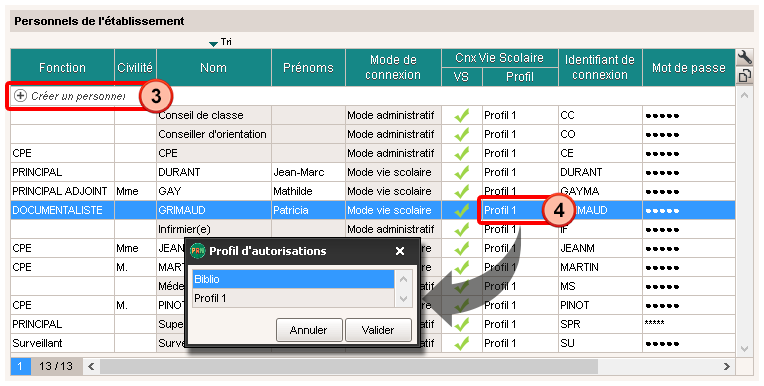The height and width of the screenshot is (386, 764).
Task: Toggle VS checkmark for Surveillant row
Action: click(461, 344)
